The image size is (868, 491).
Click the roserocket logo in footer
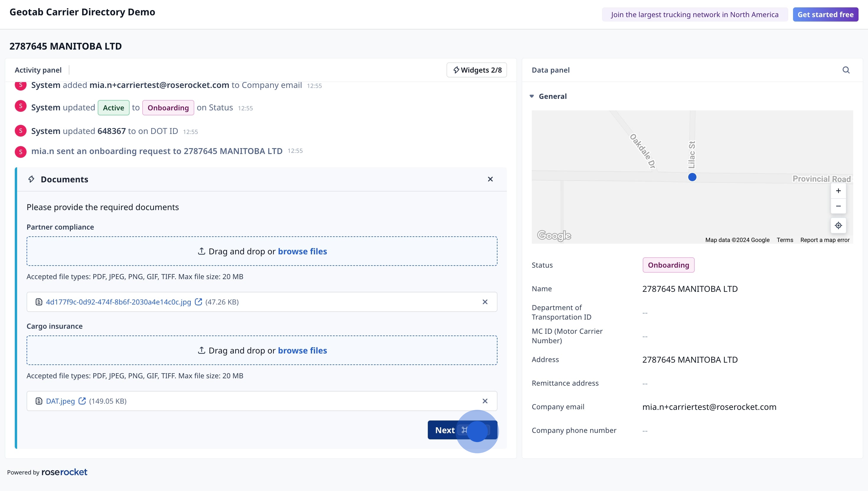coord(64,472)
